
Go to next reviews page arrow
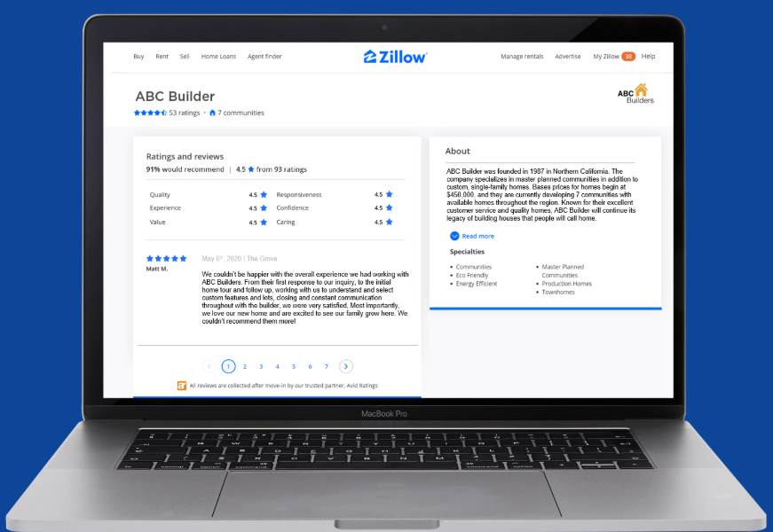tap(346, 366)
